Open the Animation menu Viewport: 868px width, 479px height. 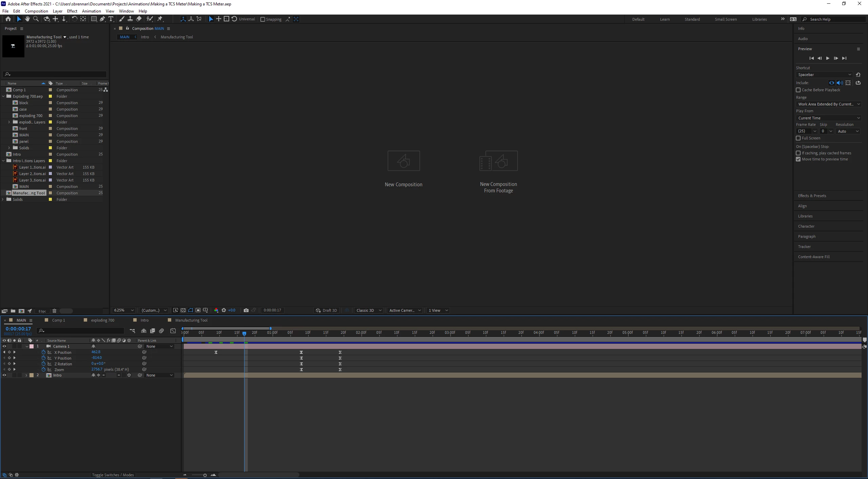point(91,11)
